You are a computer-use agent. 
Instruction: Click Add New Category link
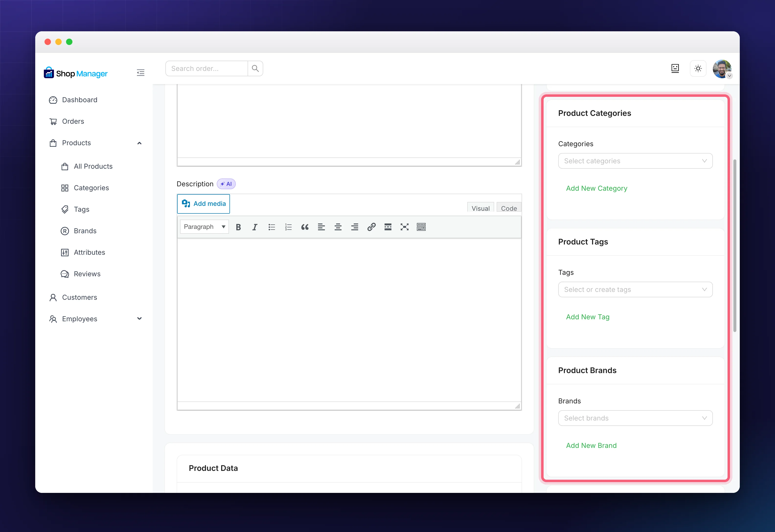pyautogui.click(x=597, y=188)
